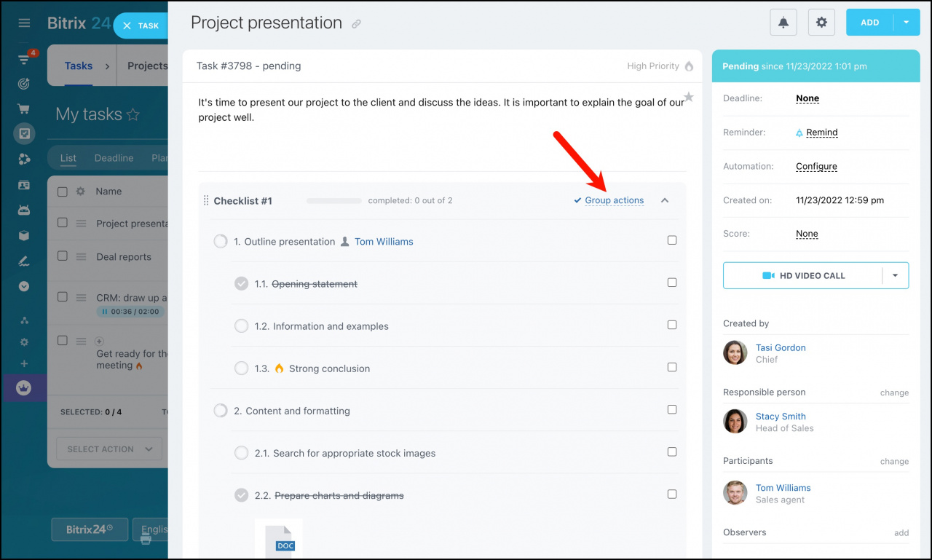This screenshot has height=560, width=932.
Task: Click the camera icon on HD Video Call
Action: 768,276
